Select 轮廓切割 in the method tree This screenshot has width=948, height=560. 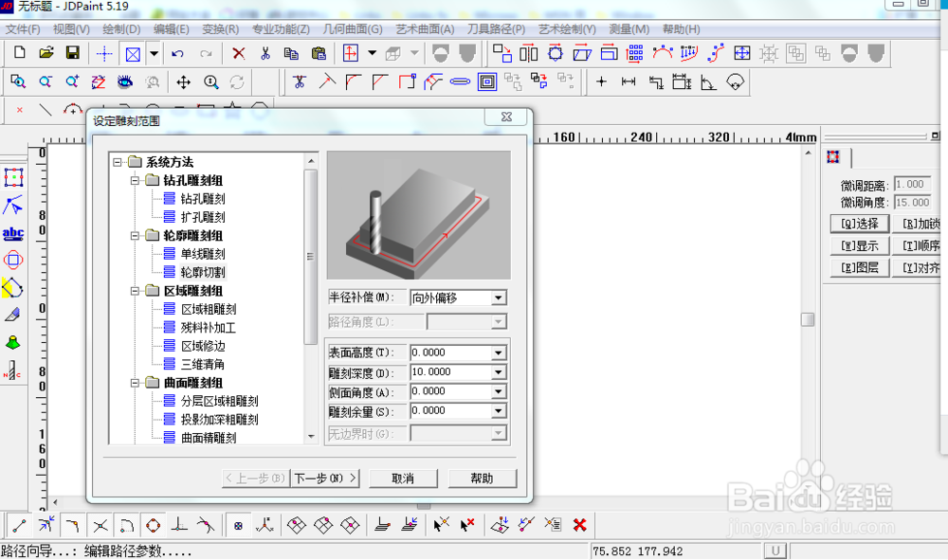click(x=203, y=273)
